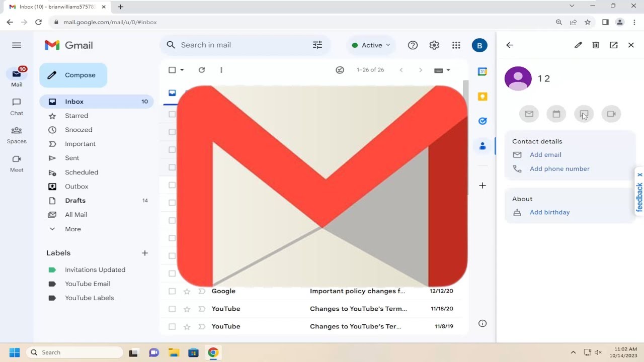Open Settings gear icon

pos(434,45)
